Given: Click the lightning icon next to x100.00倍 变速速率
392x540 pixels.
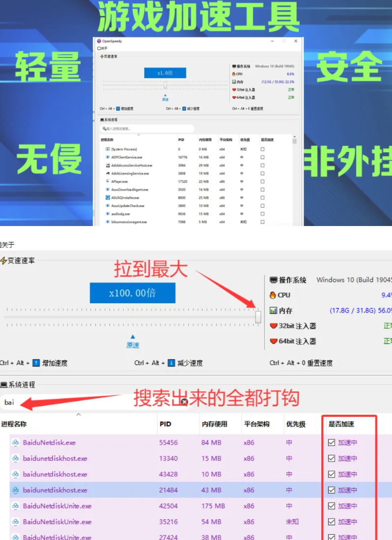Looking at the screenshot, I should [3, 260].
